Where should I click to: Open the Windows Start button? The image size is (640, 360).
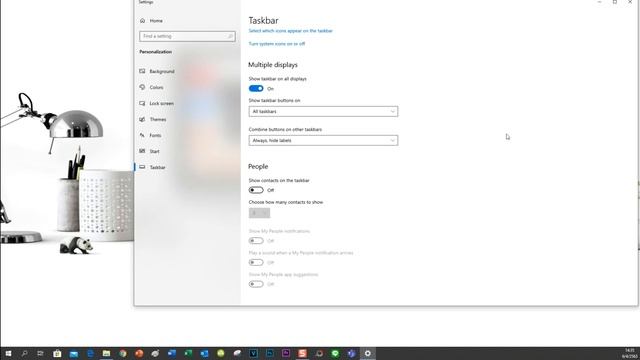(8, 353)
